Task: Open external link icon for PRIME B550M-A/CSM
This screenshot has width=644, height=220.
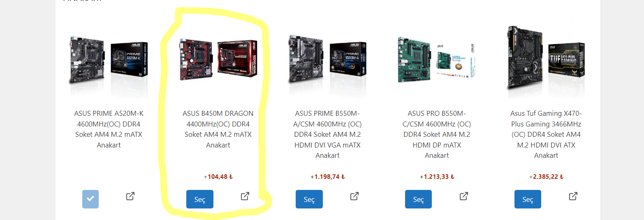Action: click(354, 196)
